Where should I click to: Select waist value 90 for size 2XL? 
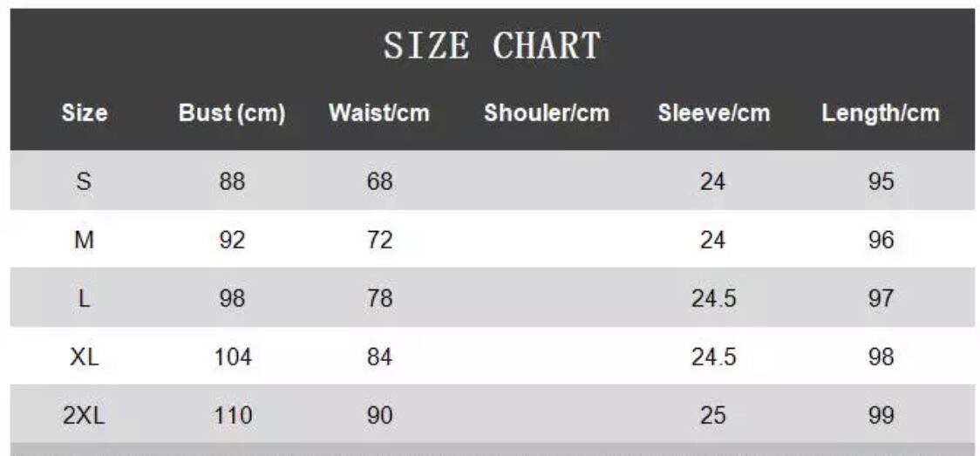[x=379, y=416]
